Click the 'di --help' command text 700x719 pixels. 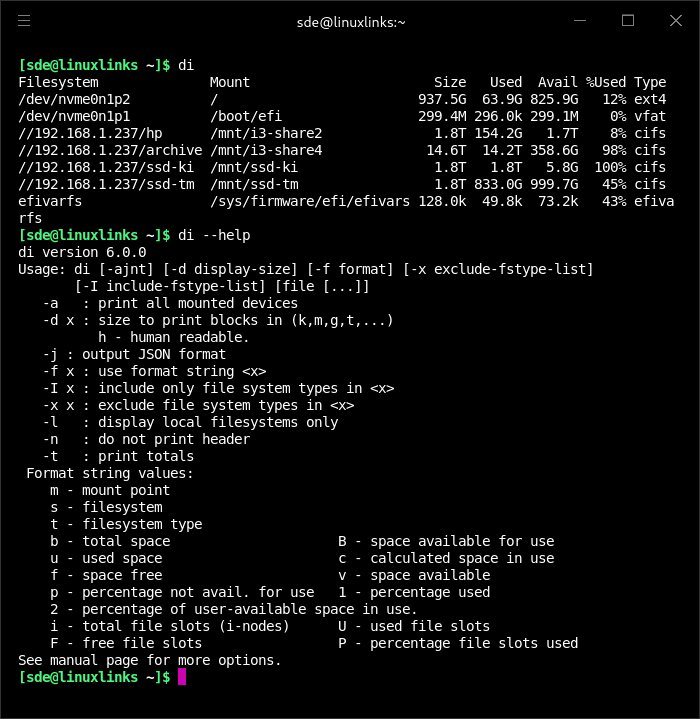coord(214,235)
